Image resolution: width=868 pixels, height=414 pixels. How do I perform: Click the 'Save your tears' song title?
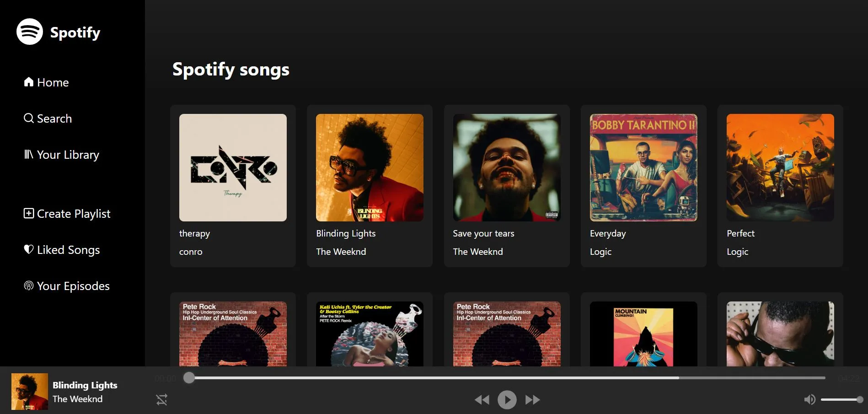(483, 233)
